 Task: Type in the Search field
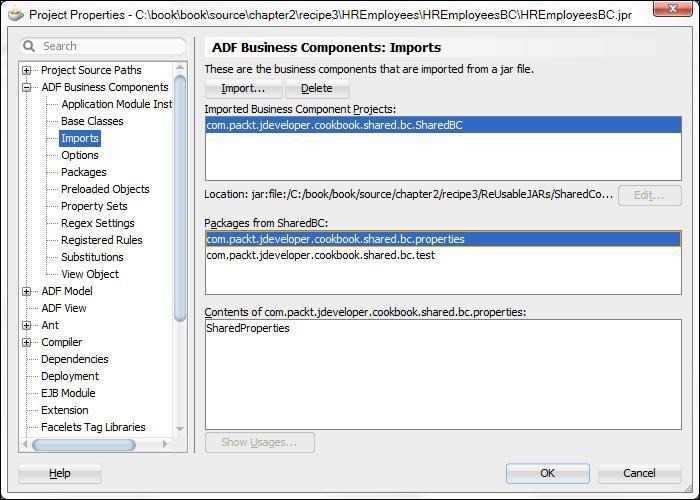[x=110, y=46]
